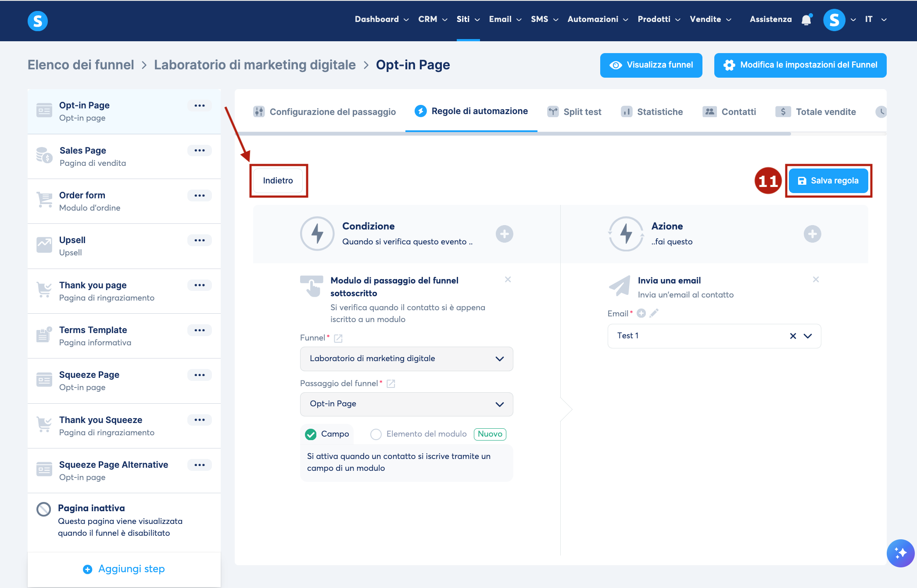Expand the Passaggio del funnel dropdown
This screenshot has width=917, height=588.
[x=406, y=404]
